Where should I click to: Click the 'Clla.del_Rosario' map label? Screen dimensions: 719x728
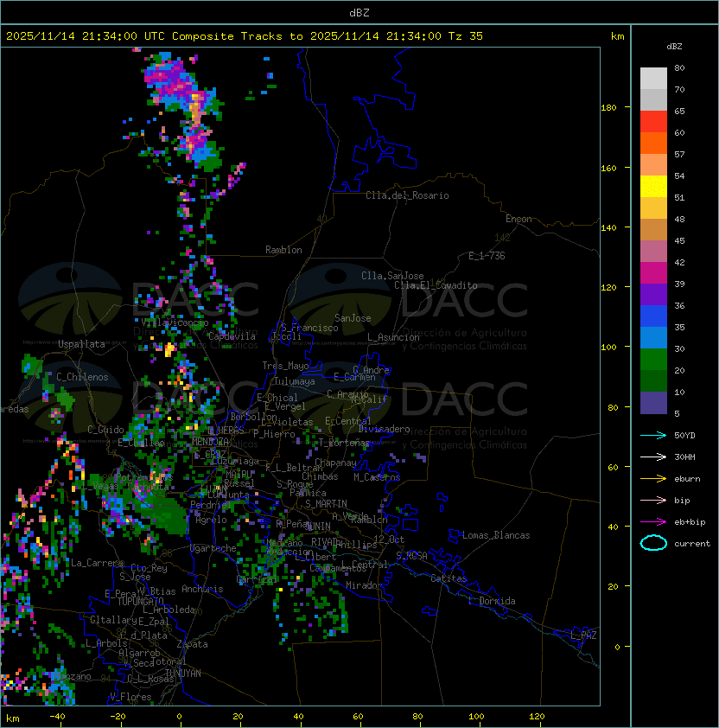click(407, 195)
